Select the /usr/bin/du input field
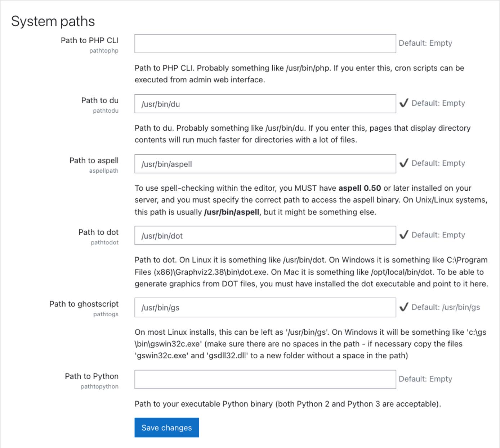Image resolution: width=500 pixels, height=448 pixels. [265, 104]
